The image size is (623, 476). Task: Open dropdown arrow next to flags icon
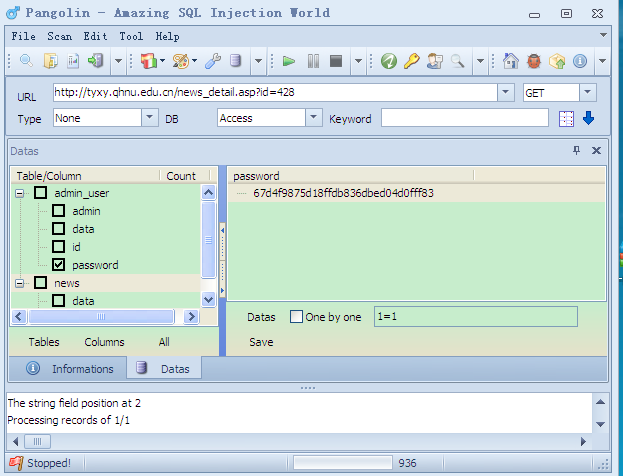point(163,61)
